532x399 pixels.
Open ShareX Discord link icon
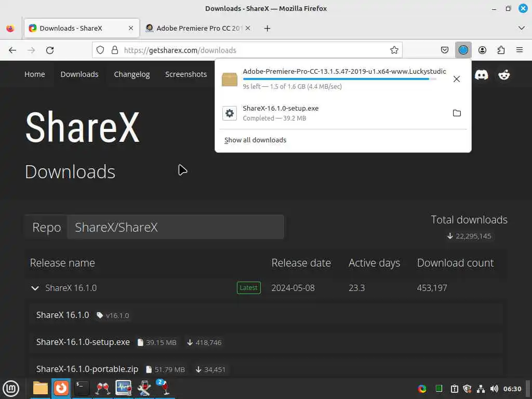[481, 75]
